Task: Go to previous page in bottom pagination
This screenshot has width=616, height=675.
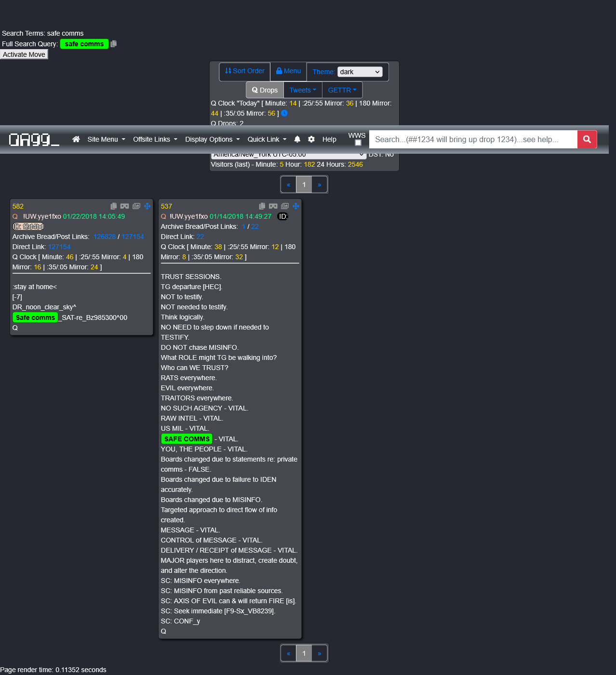Action: [288, 653]
